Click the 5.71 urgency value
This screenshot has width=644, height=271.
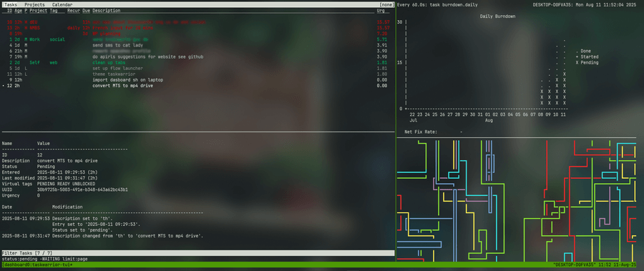(381, 39)
